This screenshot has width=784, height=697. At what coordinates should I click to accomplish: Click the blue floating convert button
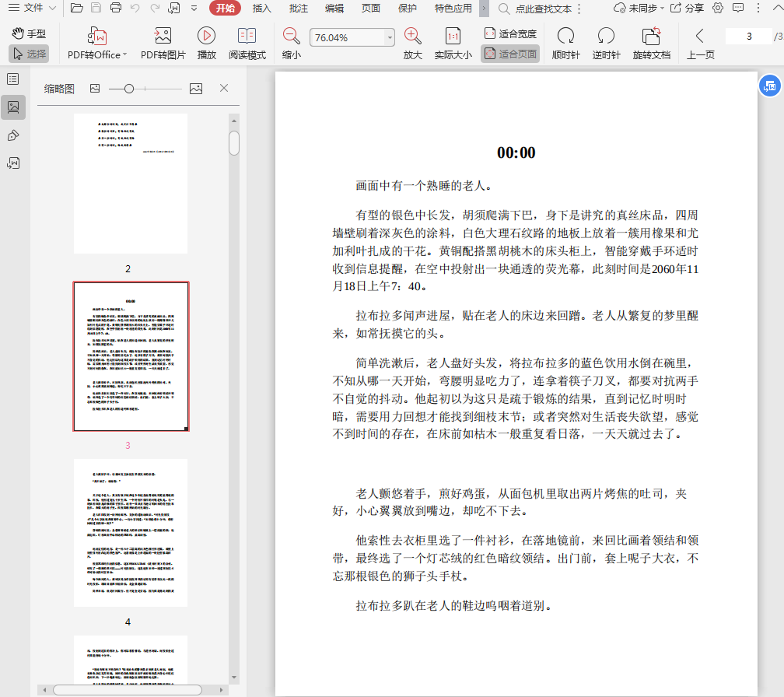[x=770, y=86]
